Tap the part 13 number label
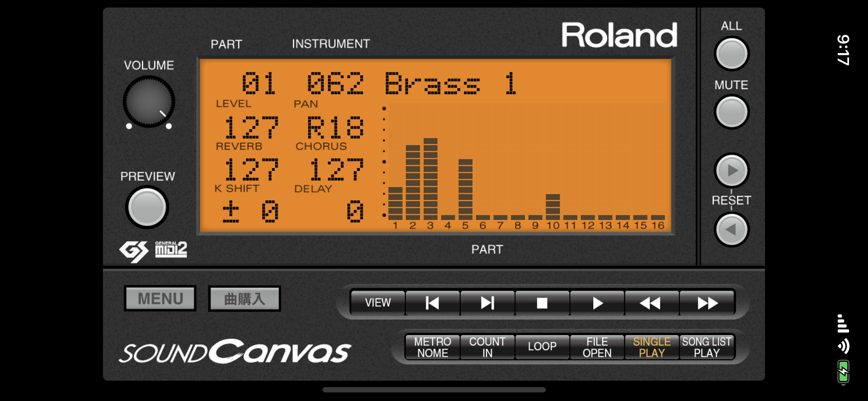The height and width of the screenshot is (401, 868). click(x=605, y=226)
